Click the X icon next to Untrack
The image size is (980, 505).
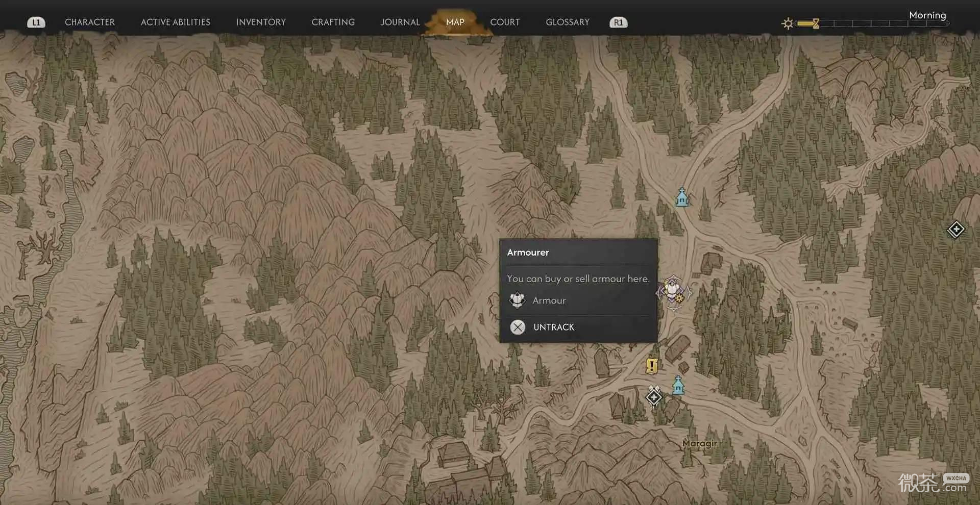click(518, 327)
